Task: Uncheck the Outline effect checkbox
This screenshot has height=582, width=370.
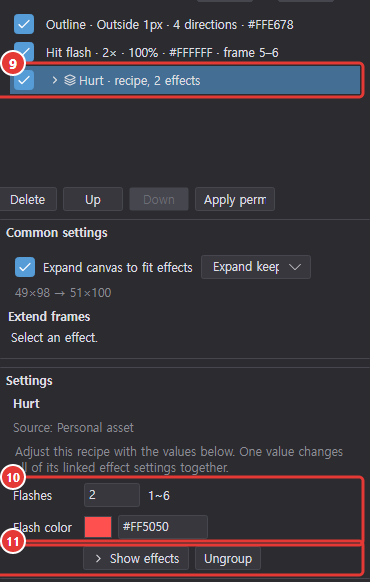Action: [x=24, y=24]
